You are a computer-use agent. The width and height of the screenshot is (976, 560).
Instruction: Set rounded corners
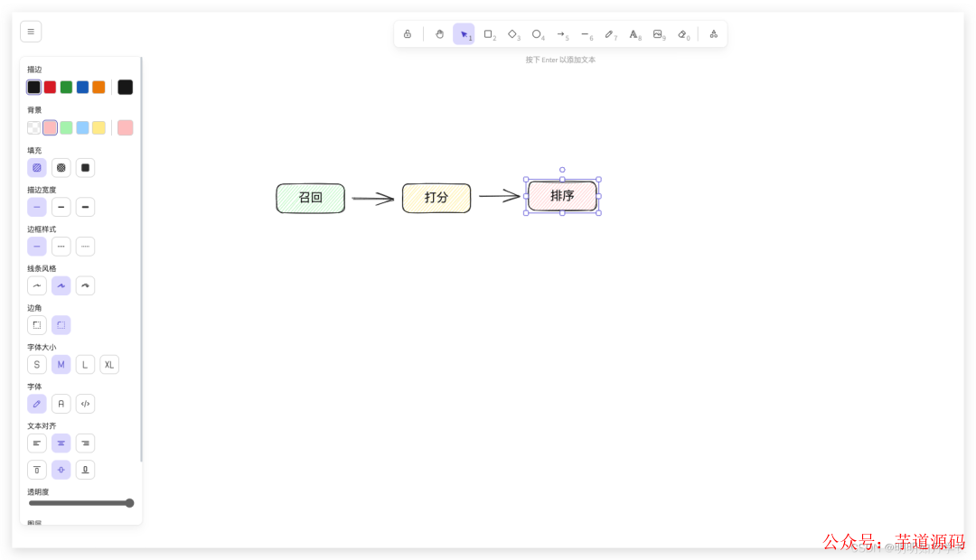click(x=61, y=325)
